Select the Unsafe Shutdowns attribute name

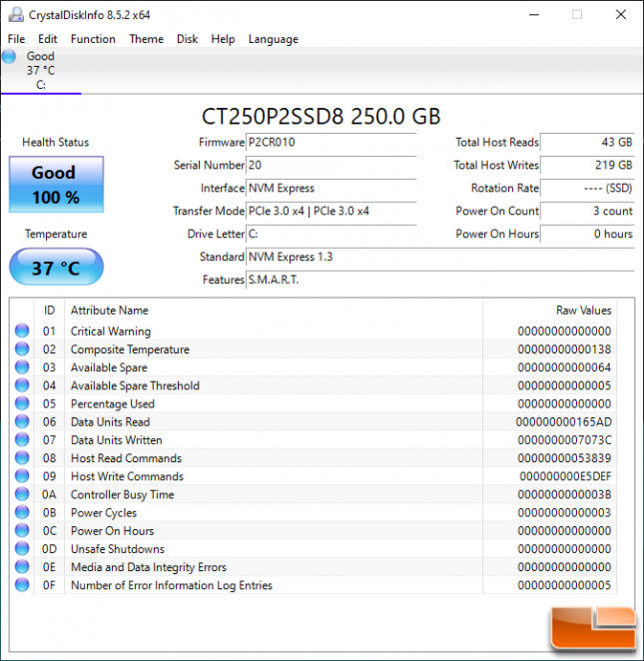tap(118, 549)
